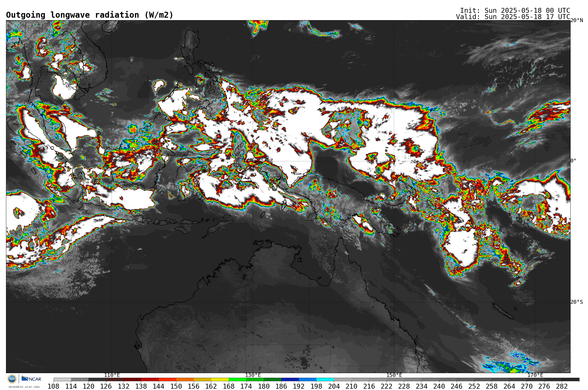
Task: Click the 130°E longitude label
Action: click(253, 375)
